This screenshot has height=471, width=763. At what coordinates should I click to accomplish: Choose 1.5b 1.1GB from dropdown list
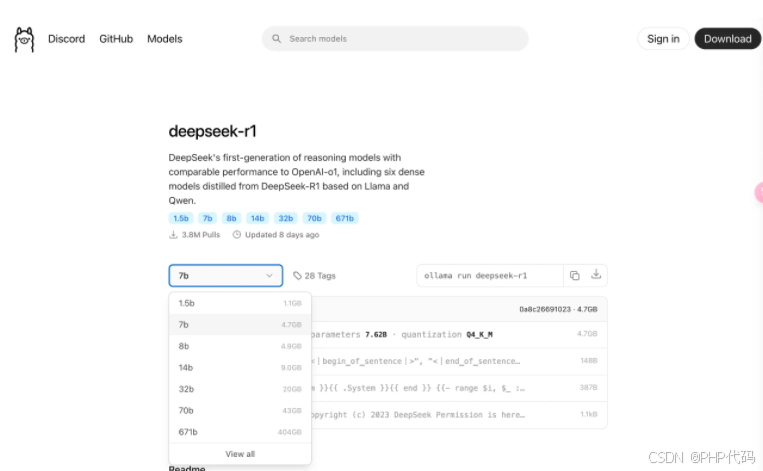tap(240, 303)
